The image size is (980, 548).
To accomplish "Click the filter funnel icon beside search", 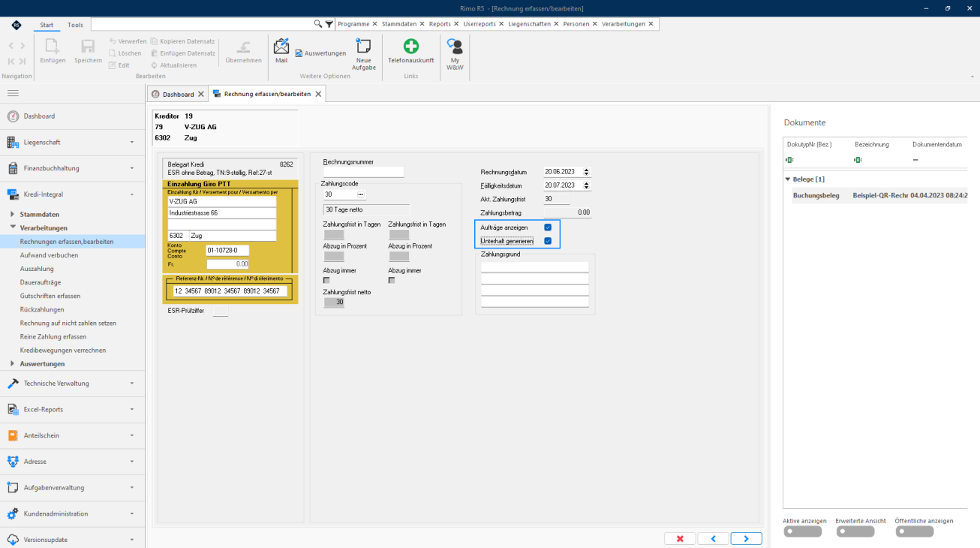I will (329, 24).
